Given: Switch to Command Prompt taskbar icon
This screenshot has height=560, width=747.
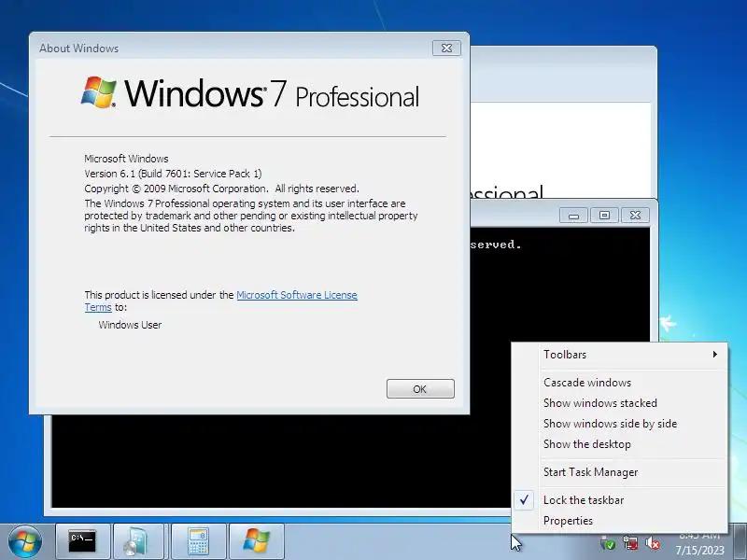Looking at the screenshot, I should (82, 541).
